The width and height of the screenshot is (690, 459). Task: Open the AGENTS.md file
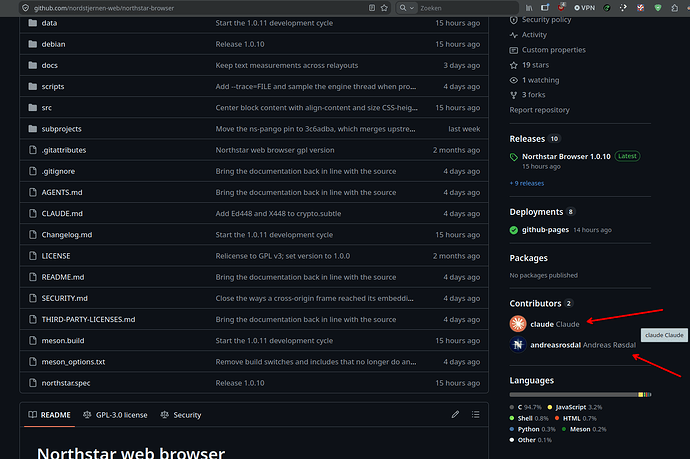click(62, 192)
